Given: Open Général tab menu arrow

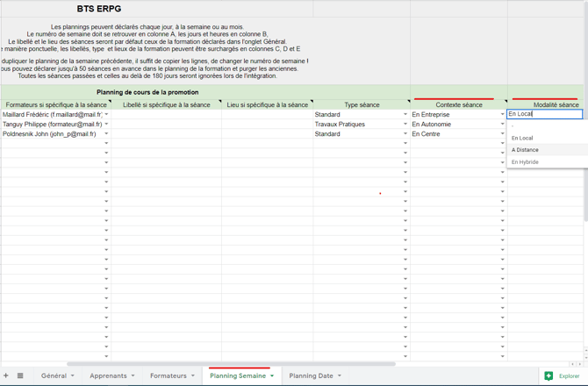Looking at the screenshot, I should (x=72, y=375).
